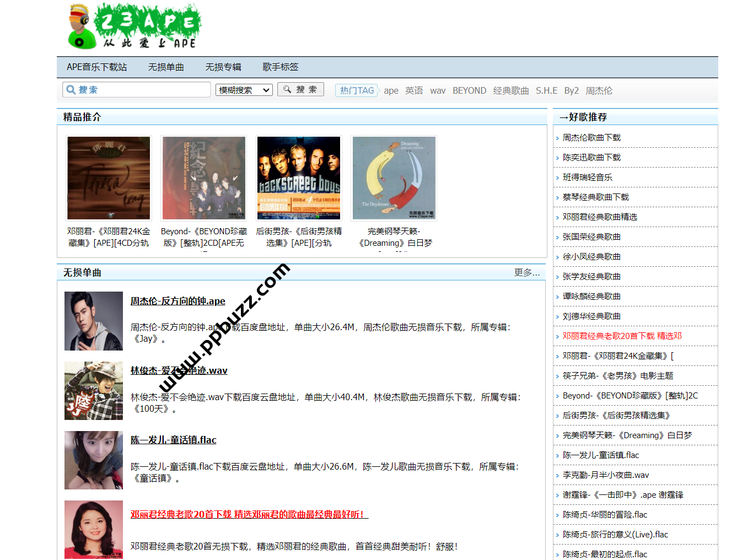Open the 邓丽君24K金藏集 album title link
Image resolution: width=753 pixels, height=560 pixels.
109,237
